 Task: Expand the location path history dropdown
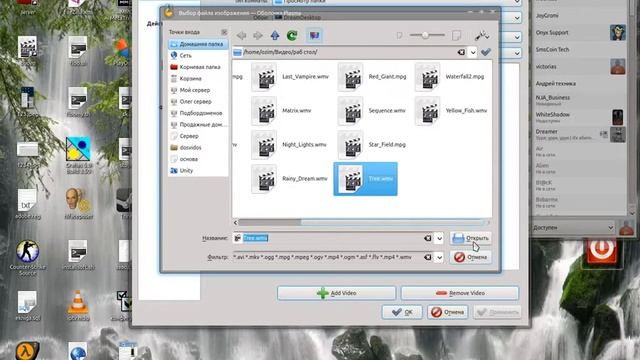click(x=473, y=52)
